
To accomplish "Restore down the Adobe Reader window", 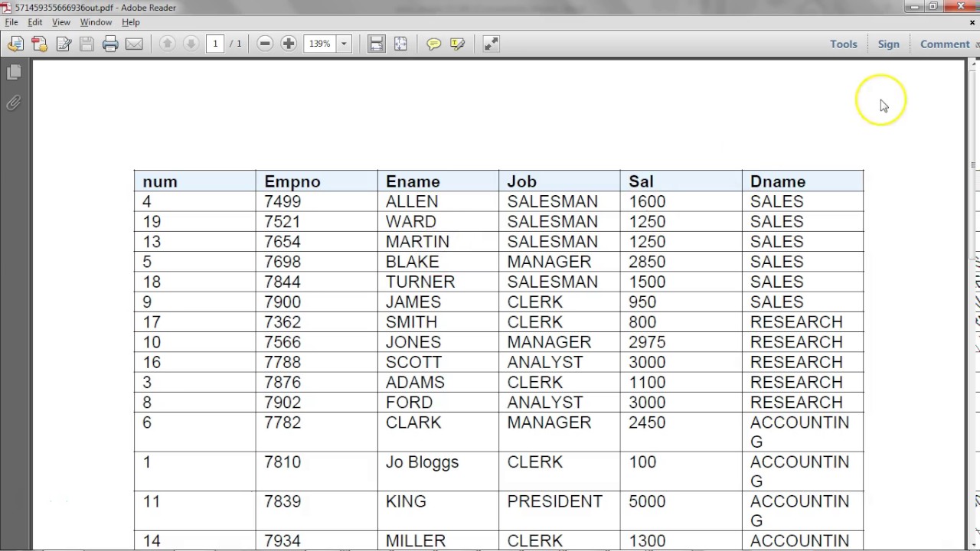I will [933, 7].
